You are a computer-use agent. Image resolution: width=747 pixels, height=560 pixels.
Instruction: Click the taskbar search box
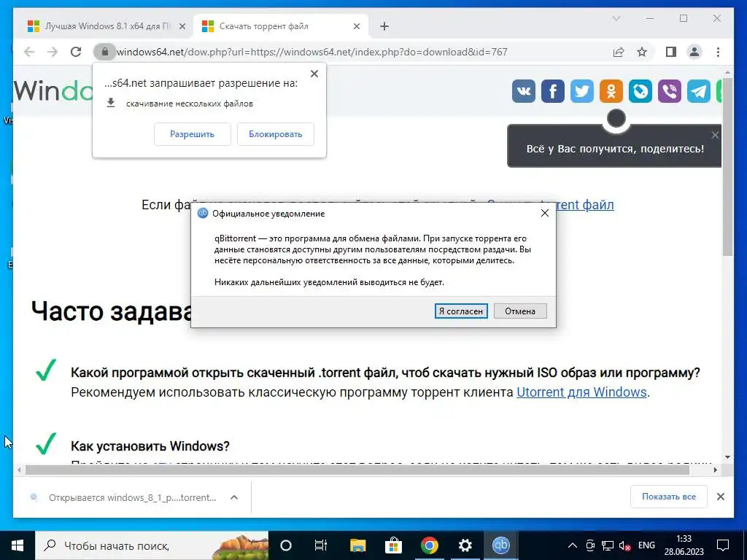click(152, 545)
